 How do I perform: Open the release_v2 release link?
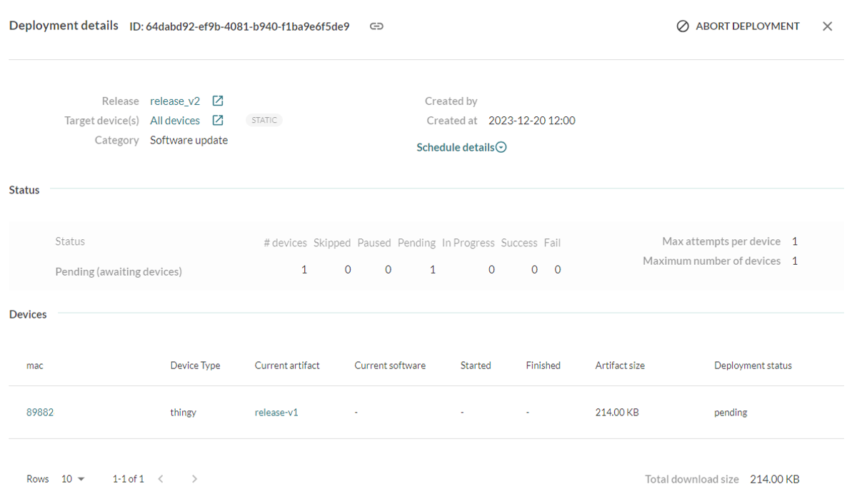click(x=175, y=101)
